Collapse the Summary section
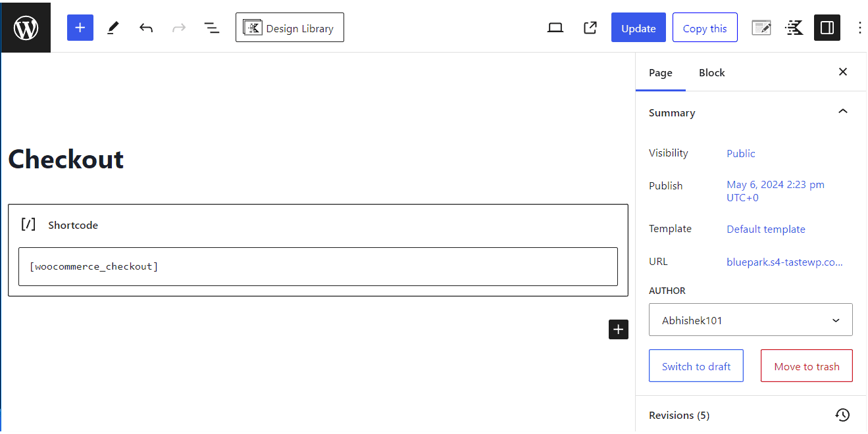The image size is (868, 434). coord(843,112)
